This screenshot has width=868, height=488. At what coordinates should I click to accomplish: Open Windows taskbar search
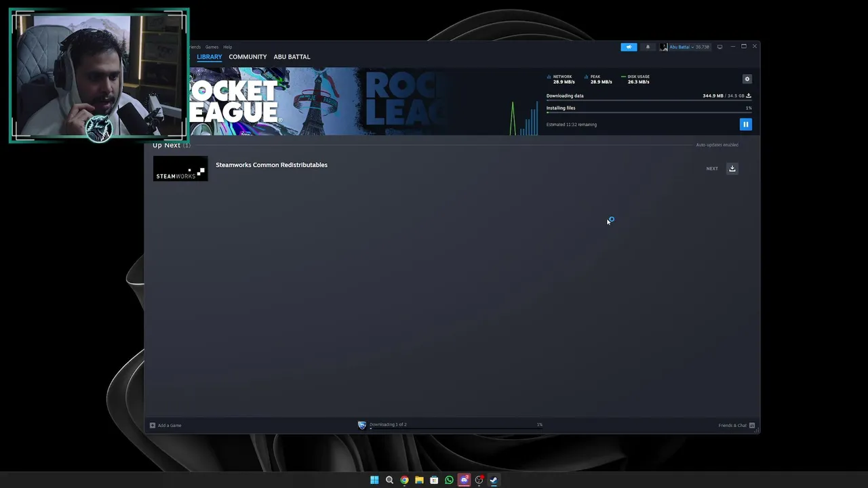(x=389, y=480)
